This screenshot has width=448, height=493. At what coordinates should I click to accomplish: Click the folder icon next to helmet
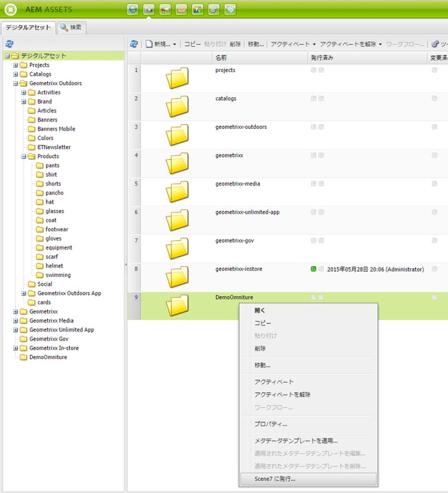39,266
